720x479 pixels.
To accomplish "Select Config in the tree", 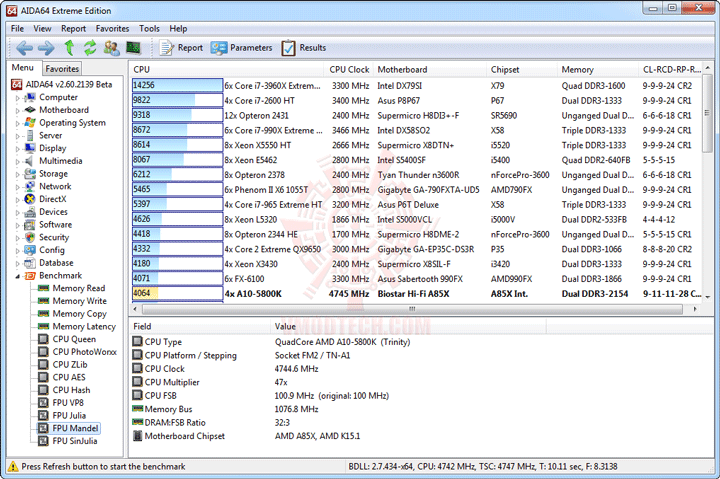I will coord(45,250).
